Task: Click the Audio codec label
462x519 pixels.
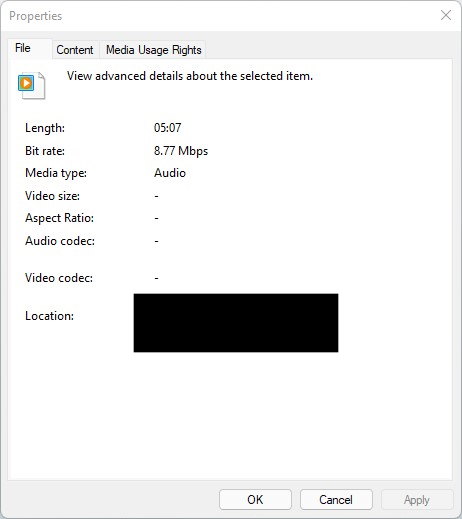Action: 60,241
